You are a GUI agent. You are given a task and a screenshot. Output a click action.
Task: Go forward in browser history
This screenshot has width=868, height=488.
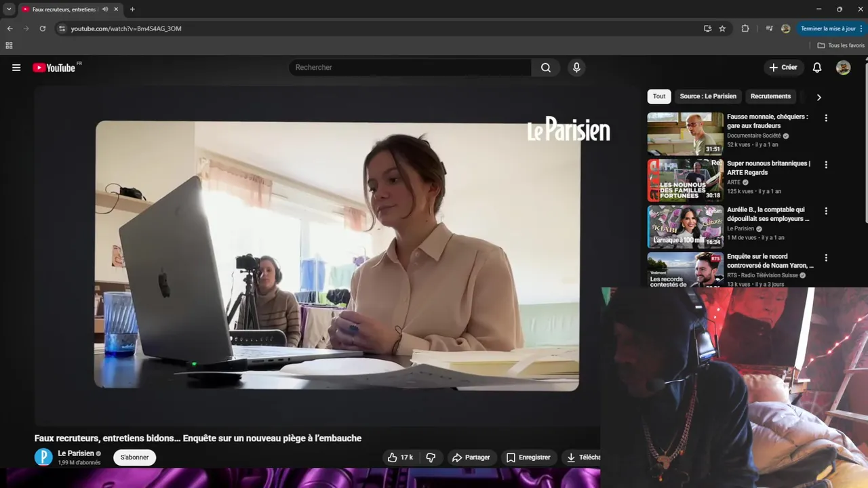pos(26,28)
